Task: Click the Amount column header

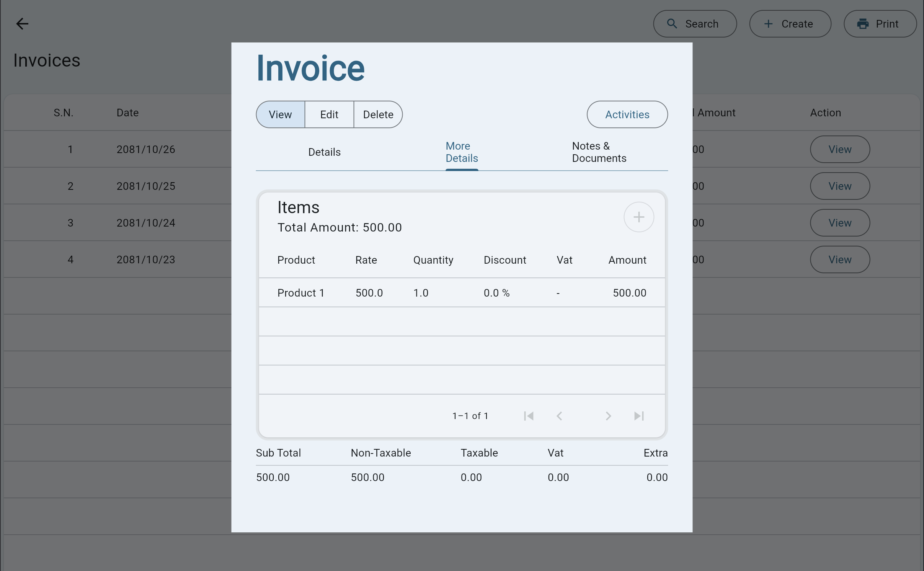Action: point(627,260)
